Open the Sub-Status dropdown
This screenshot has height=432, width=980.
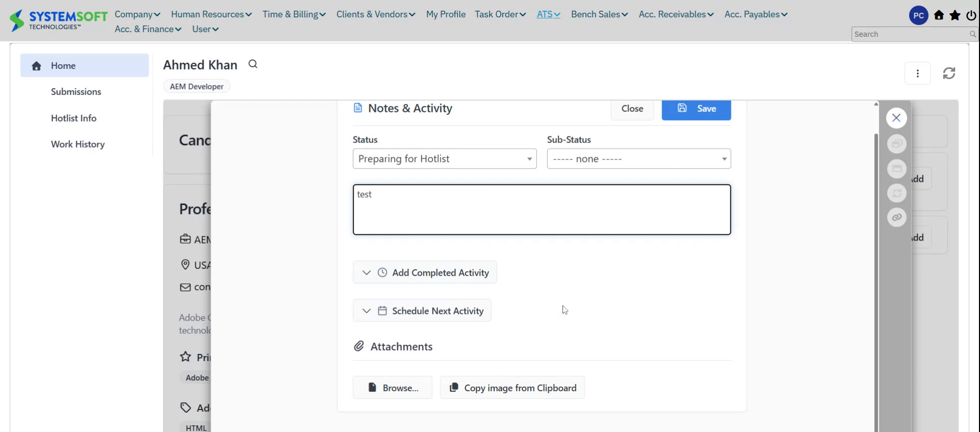(639, 159)
